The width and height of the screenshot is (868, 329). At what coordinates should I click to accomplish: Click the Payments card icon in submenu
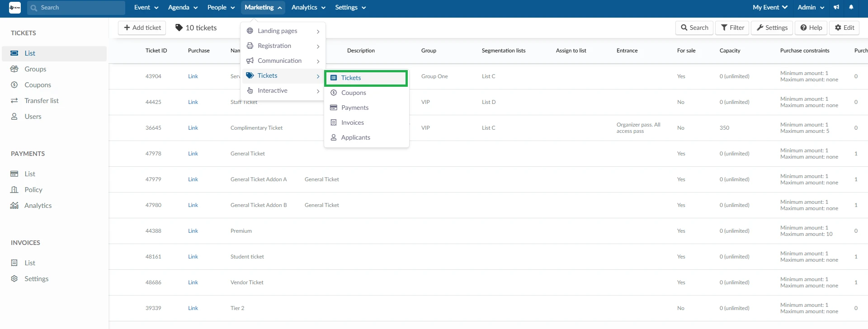[334, 108]
